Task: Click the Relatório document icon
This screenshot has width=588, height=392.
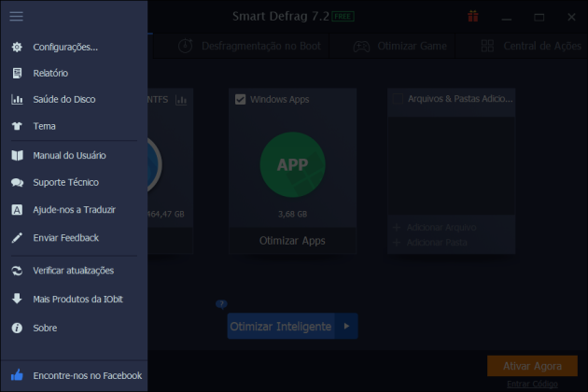Action: tap(17, 73)
